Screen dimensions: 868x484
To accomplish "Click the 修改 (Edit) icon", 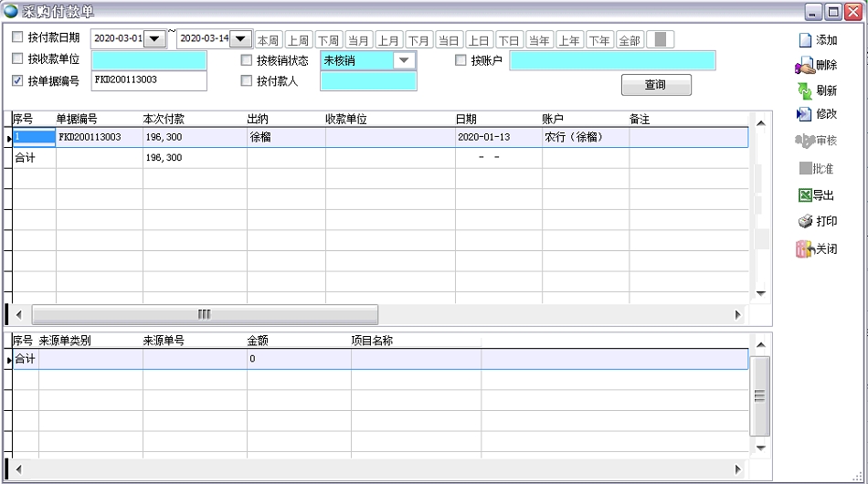I will pos(804,114).
